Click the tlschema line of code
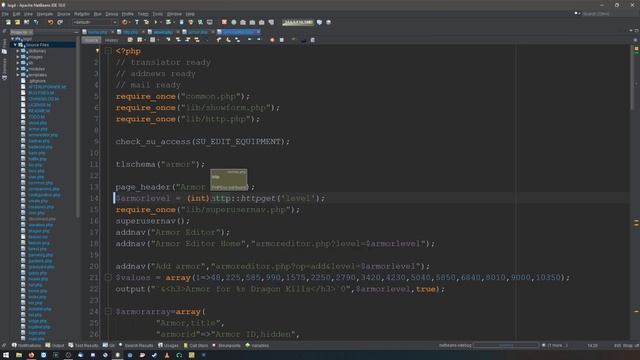 [160, 164]
